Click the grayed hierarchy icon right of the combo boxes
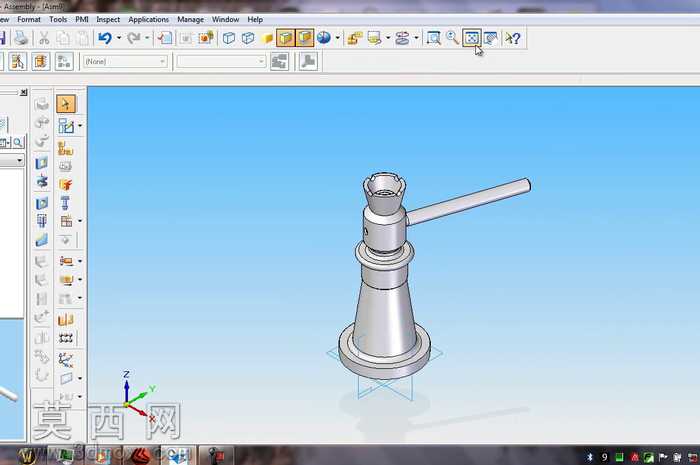 tap(279, 61)
